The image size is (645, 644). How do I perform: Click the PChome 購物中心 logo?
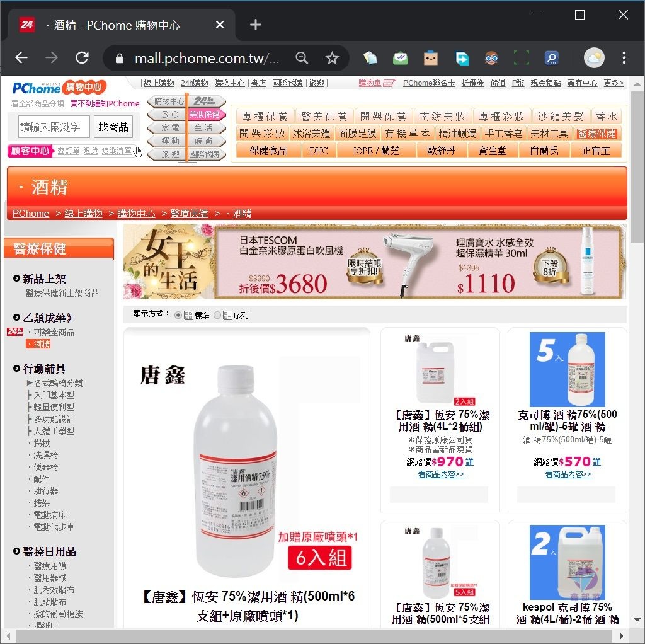pyautogui.click(x=59, y=87)
